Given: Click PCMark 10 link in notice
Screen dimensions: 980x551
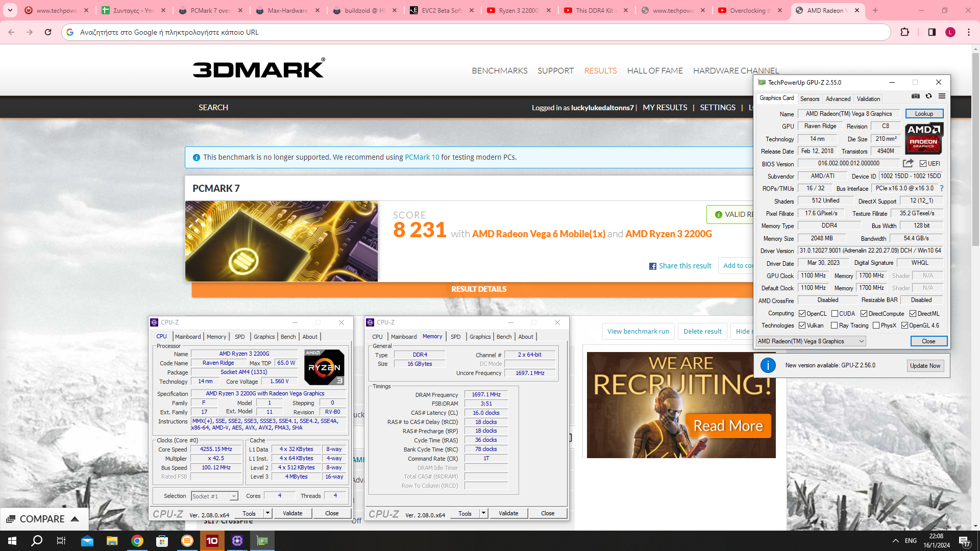Looking at the screenshot, I should [x=422, y=157].
